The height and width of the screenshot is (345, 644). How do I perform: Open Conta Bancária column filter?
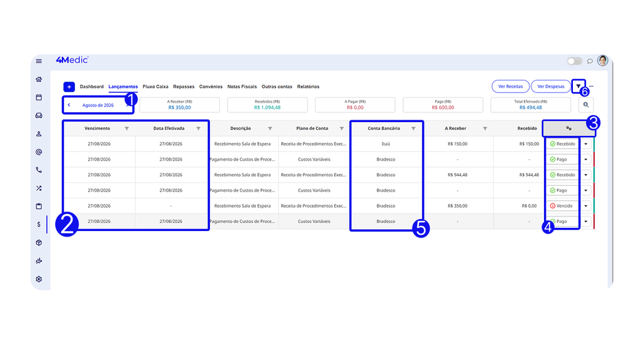[x=414, y=128]
